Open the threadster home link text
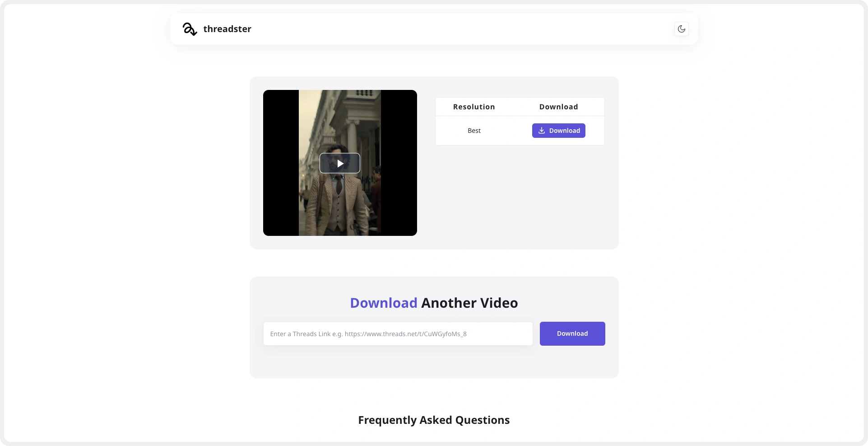Screen dimensions: 868x446 pyautogui.click(x=227, y=29)
